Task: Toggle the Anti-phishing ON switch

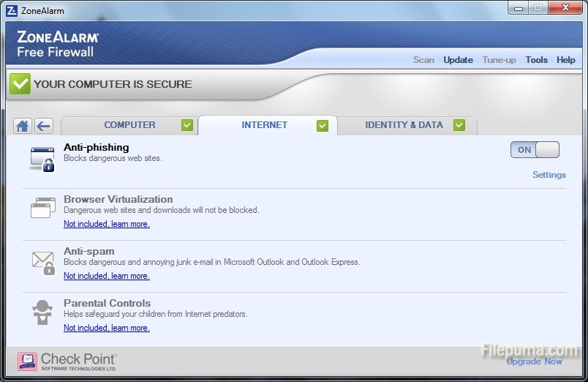Action: tap(535, 150)
